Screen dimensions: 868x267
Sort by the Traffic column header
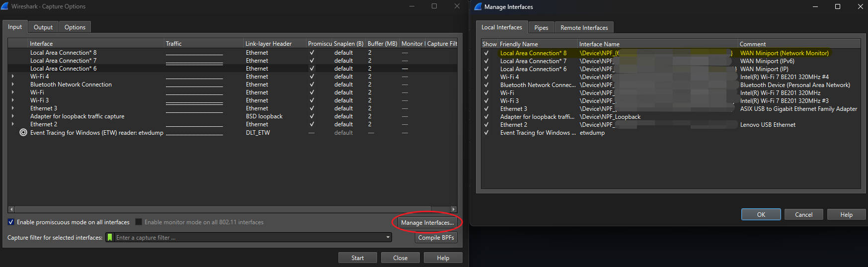tap(204, 44)
